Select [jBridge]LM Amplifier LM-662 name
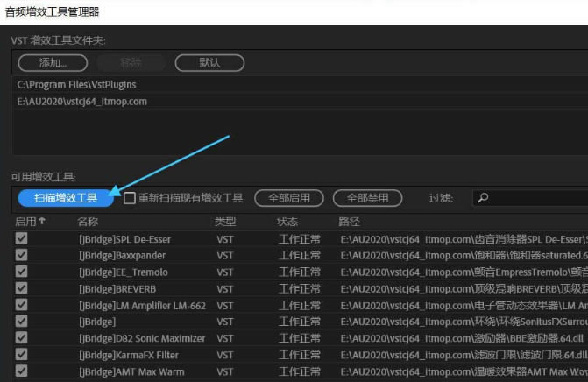Image resolution: width=588 pixels, height=382 pixels. tap(142, 306)
